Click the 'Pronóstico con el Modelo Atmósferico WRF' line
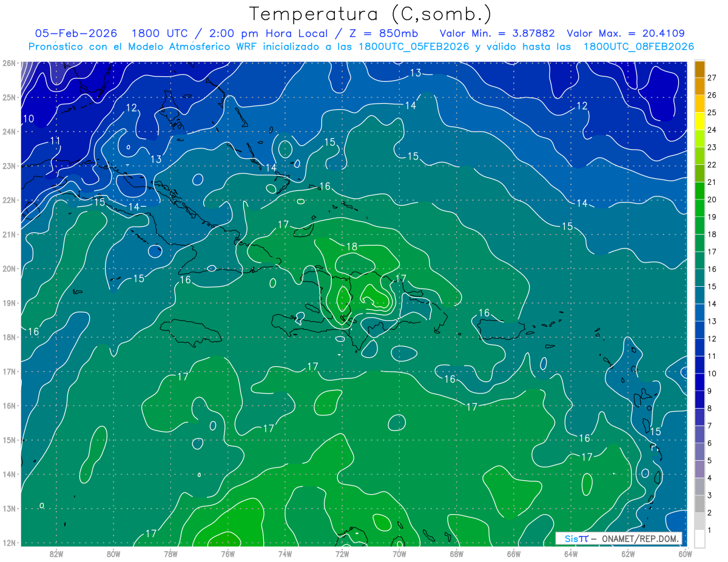The height and width of the screenshot is (562, 728). 362,47
